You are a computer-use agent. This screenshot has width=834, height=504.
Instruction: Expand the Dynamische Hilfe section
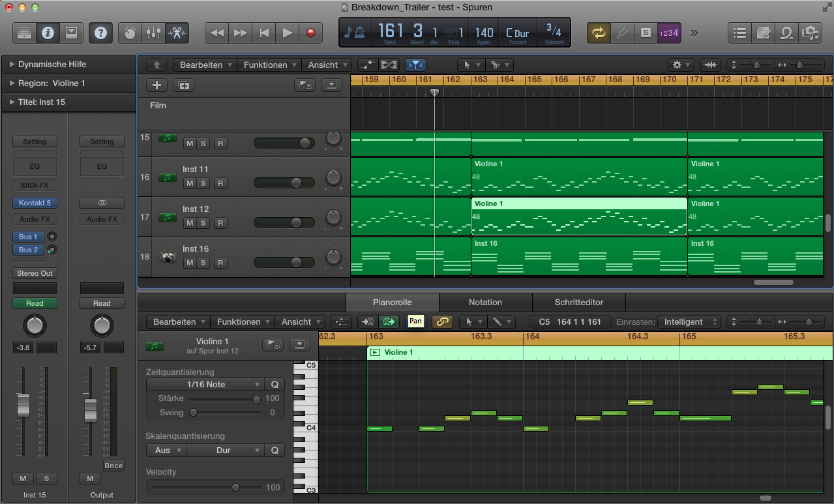pos(12,65)
